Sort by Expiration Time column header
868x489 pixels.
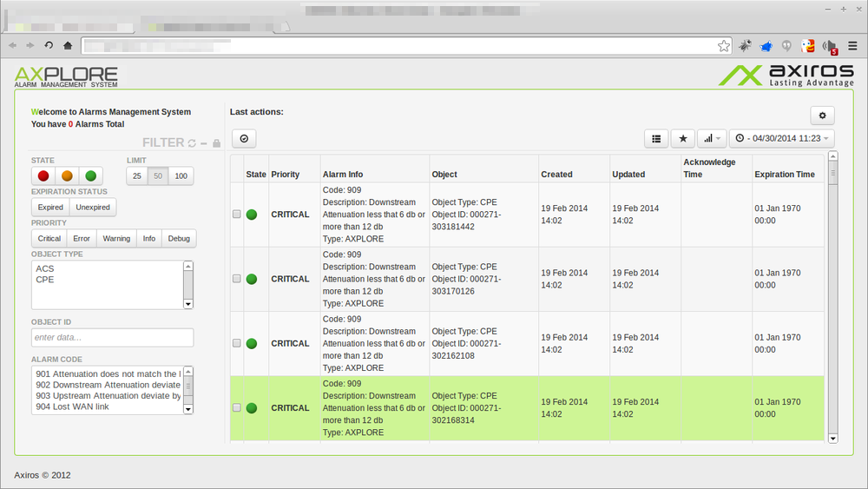click(785, 175)
